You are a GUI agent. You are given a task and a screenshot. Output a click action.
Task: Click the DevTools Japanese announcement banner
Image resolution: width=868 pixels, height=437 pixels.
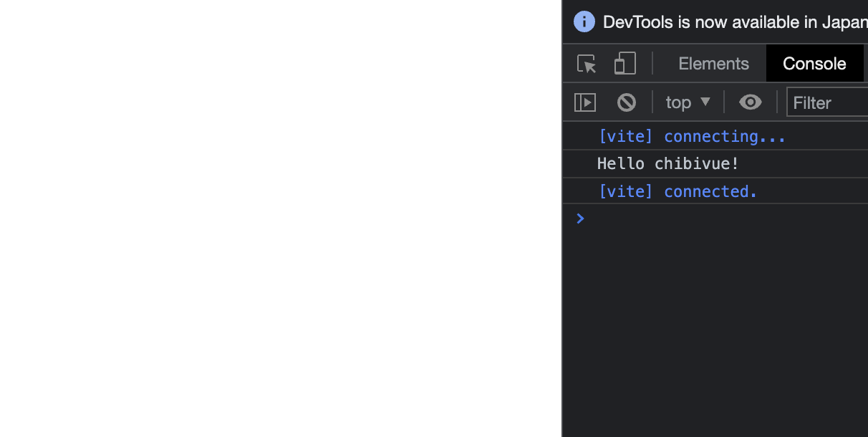pos(723,21)
